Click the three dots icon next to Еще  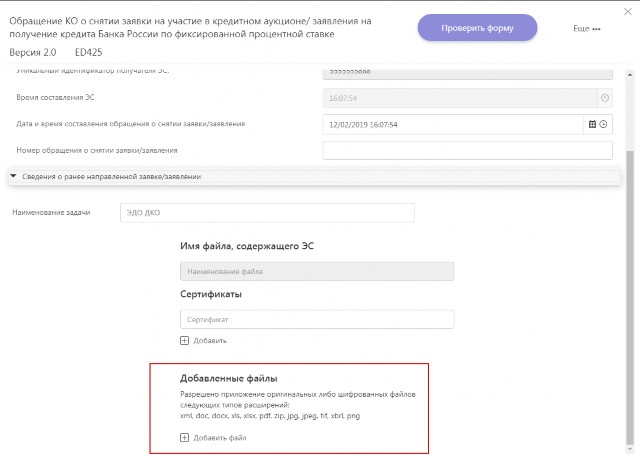[596, 29]
